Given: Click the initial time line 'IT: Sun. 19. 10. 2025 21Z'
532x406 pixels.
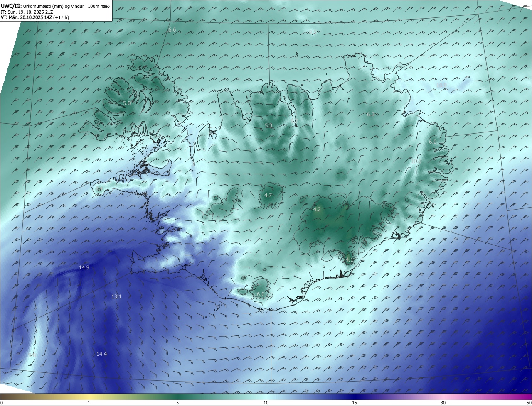Looking at the screenshot, I should [27, 12].
